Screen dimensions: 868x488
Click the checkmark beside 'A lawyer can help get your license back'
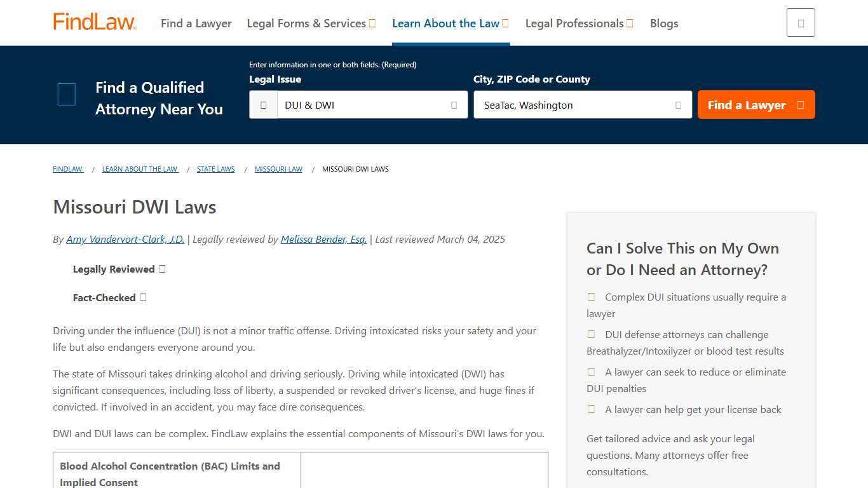click(x=591, y=409)
